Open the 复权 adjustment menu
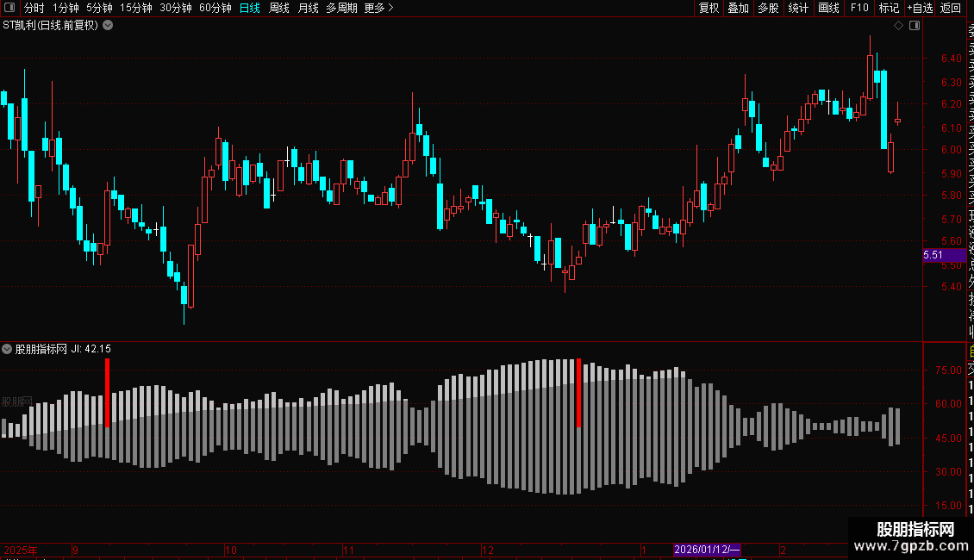The width and height of the screenshot is (974, 560). click(709, 8)
